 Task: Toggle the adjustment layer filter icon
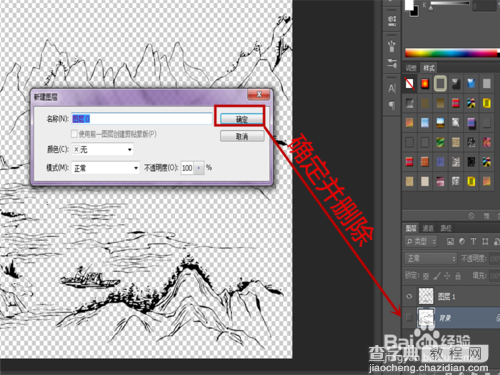(462, 242)
